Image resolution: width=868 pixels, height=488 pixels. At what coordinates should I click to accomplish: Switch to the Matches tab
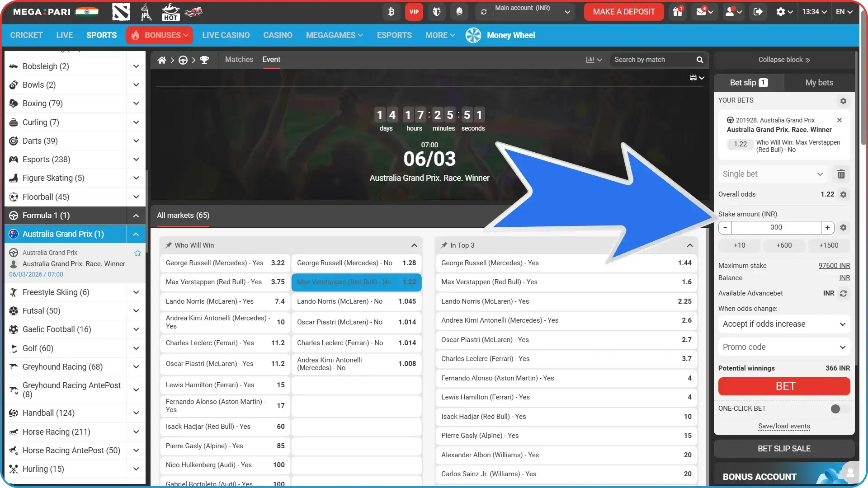click(239, 60)
